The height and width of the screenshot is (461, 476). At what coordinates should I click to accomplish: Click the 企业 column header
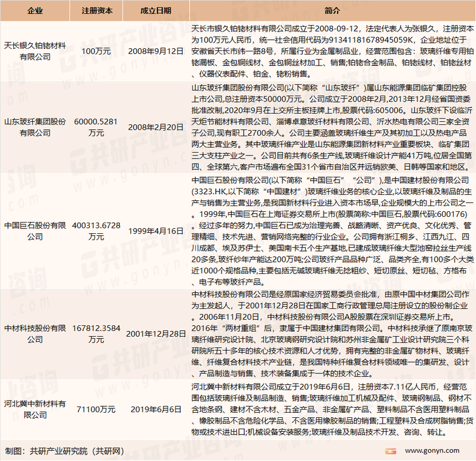click(35, 11)
